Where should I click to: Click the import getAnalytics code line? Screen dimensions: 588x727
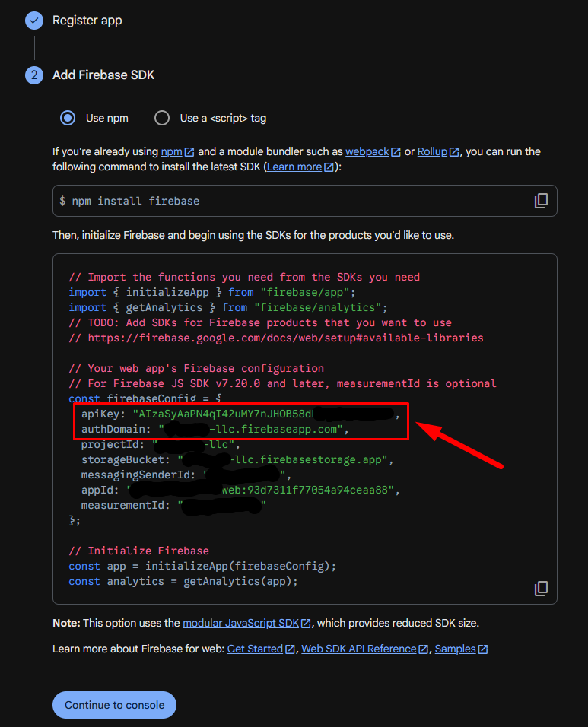coord(228,308)
